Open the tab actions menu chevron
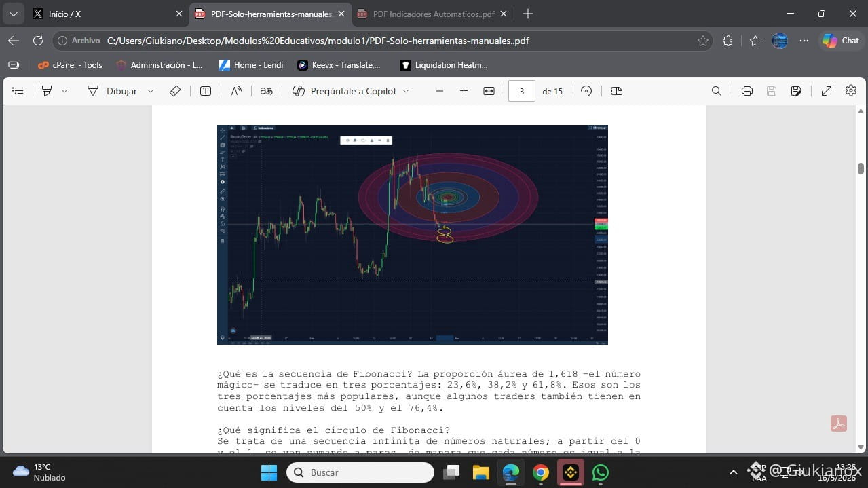Image resolution: width=868 pixels, height=488 pixels. (x=13, y=14)
